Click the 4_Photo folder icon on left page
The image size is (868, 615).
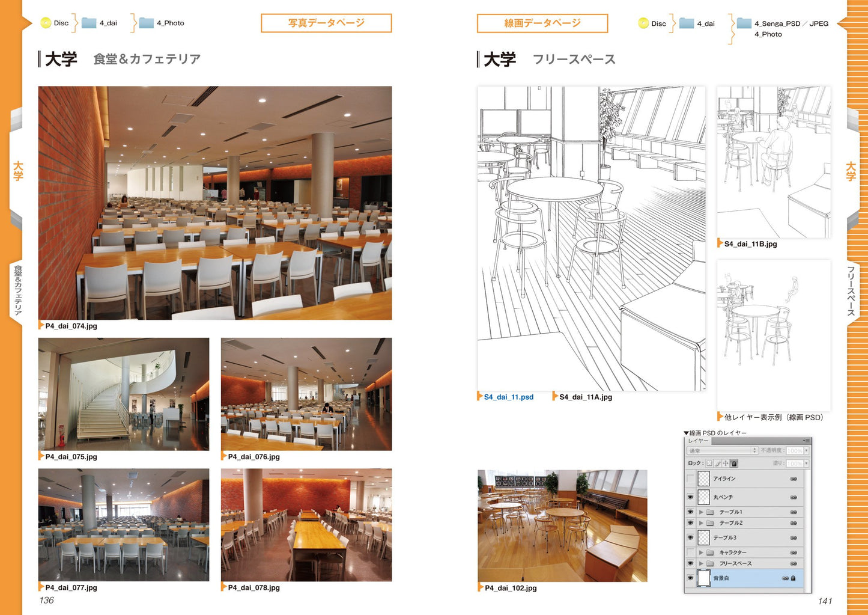click(x=147, y=23)
